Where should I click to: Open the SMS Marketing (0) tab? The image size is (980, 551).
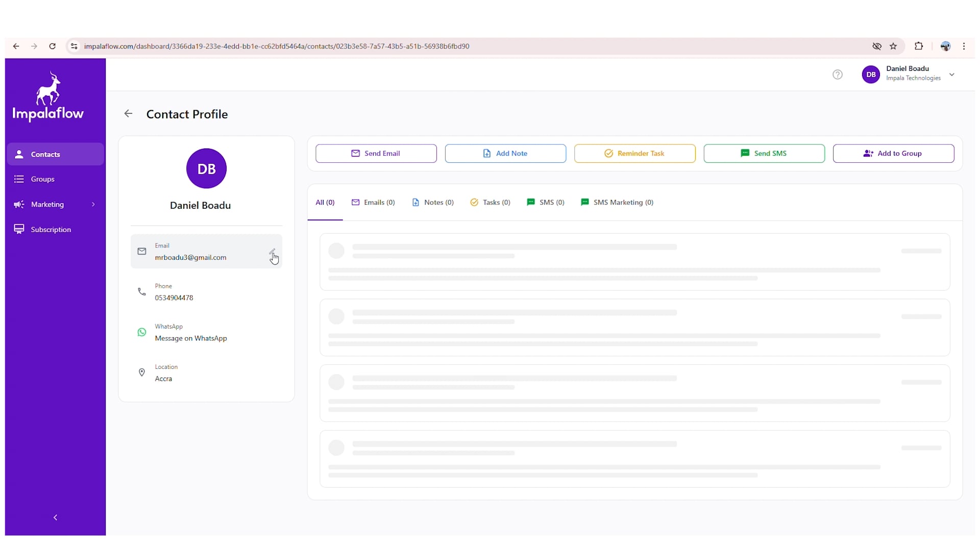click(x=617, y=203)
